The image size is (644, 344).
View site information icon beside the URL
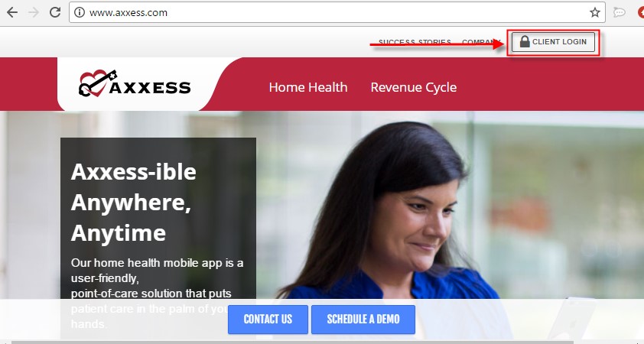pos(80,12)
